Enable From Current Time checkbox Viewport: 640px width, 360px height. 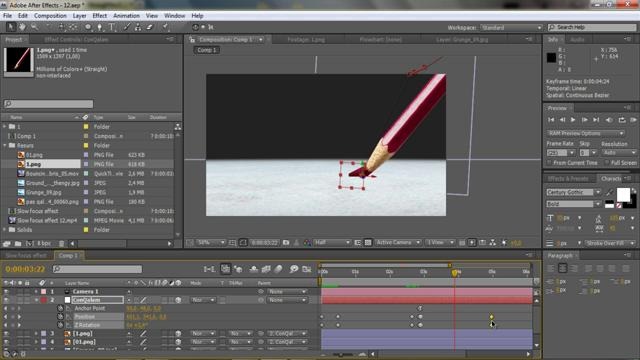tap(549, 162)
